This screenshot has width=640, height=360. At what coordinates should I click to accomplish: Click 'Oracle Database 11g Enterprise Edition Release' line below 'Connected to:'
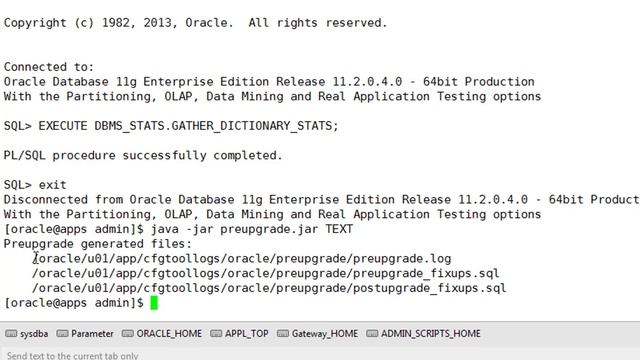269,82
